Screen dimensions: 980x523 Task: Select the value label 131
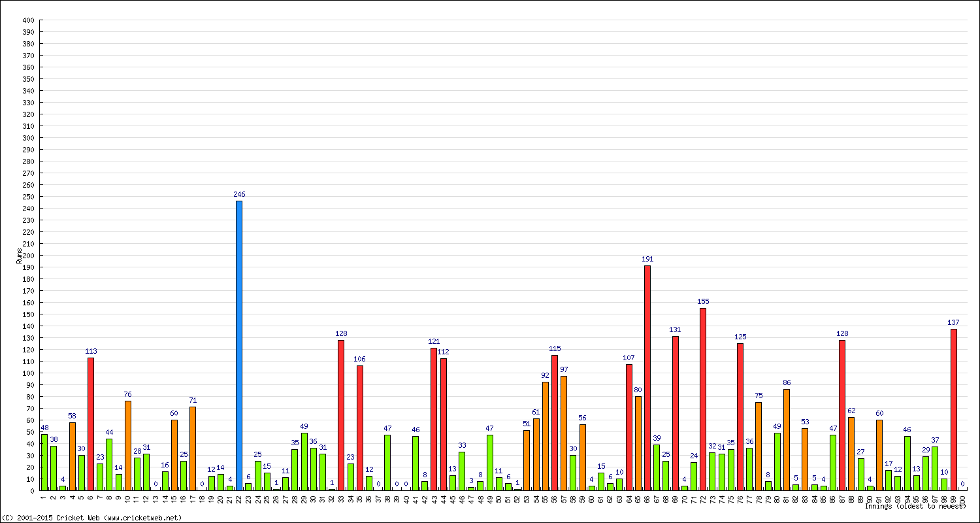(x=676, y=330)
